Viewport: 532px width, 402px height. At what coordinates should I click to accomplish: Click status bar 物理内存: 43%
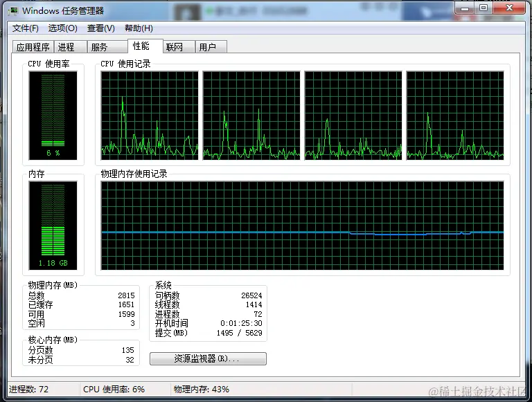[x=202, y=389]
